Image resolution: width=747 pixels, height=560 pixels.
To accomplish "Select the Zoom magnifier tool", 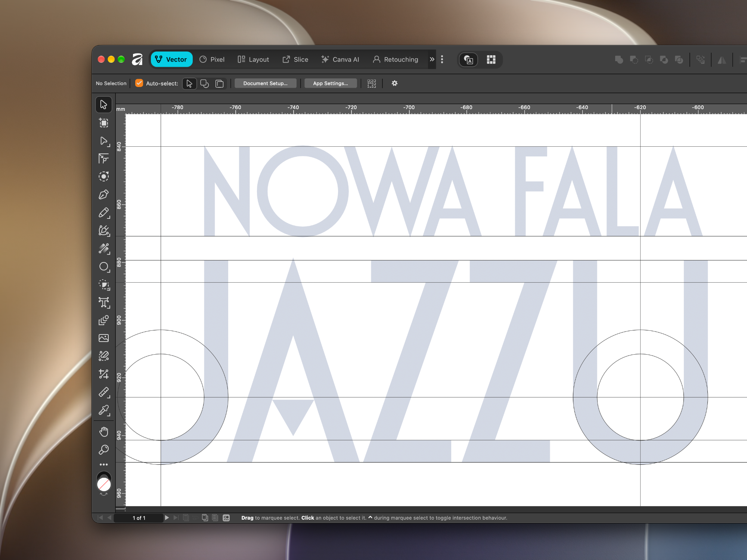I will 103,450.
